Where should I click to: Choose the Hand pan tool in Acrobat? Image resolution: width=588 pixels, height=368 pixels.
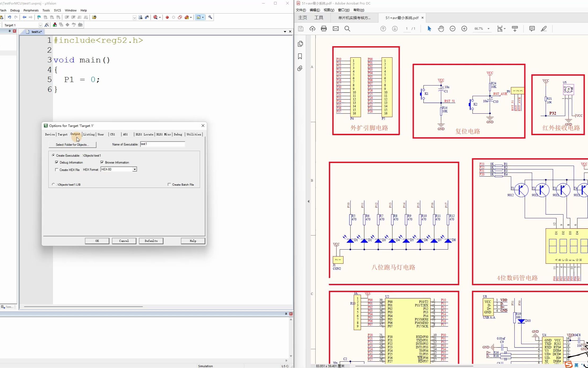(441, 29)
